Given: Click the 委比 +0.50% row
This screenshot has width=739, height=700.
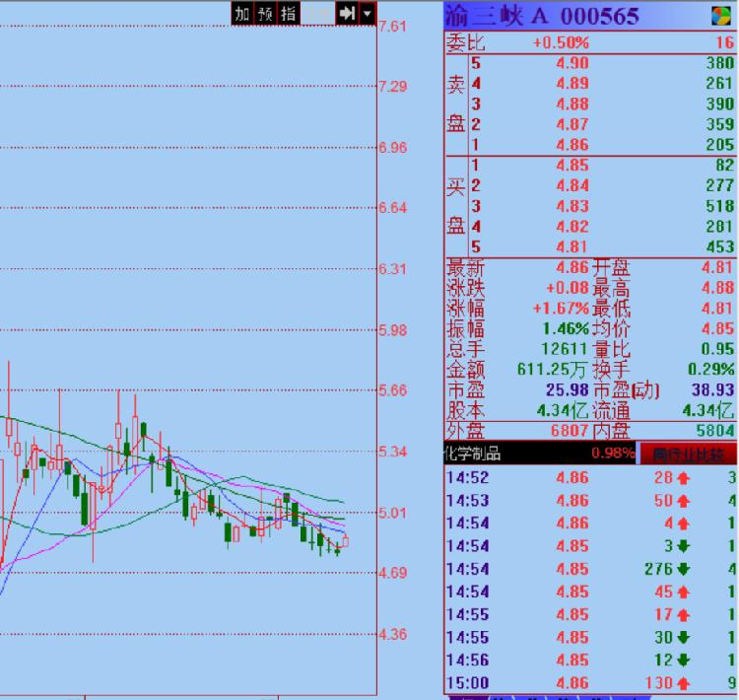Looking at the screenshot, I should [x=591, y=42].
